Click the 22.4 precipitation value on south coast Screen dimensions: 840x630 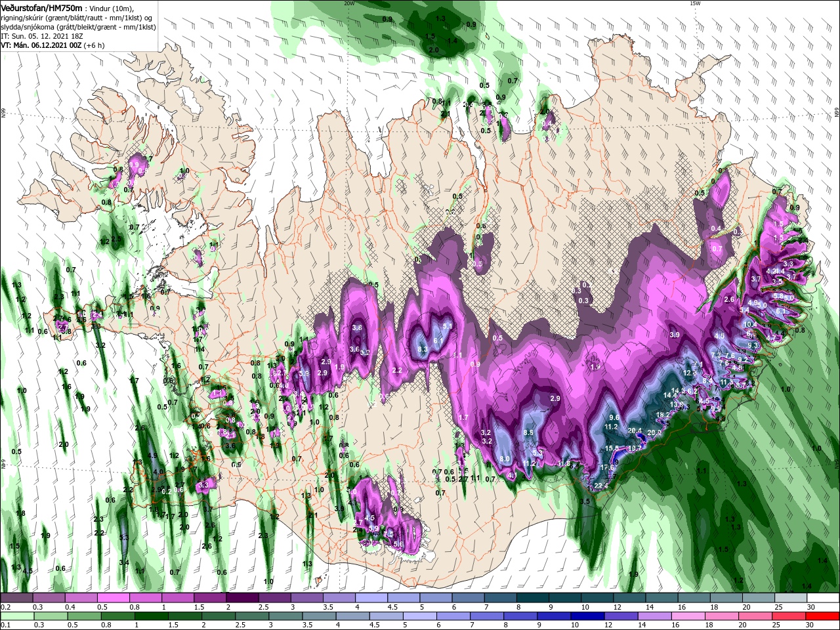(x=601, y=486)
